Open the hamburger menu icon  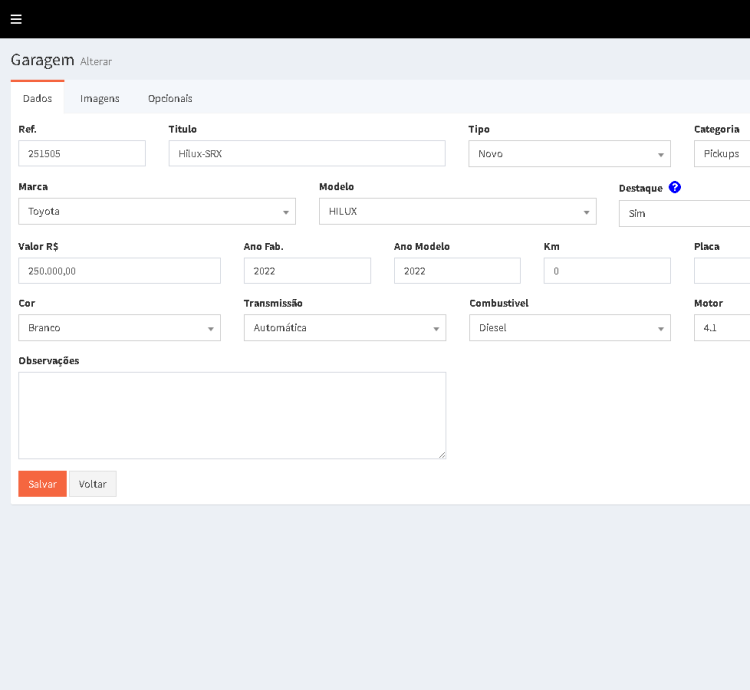click(x=16, y=19)
